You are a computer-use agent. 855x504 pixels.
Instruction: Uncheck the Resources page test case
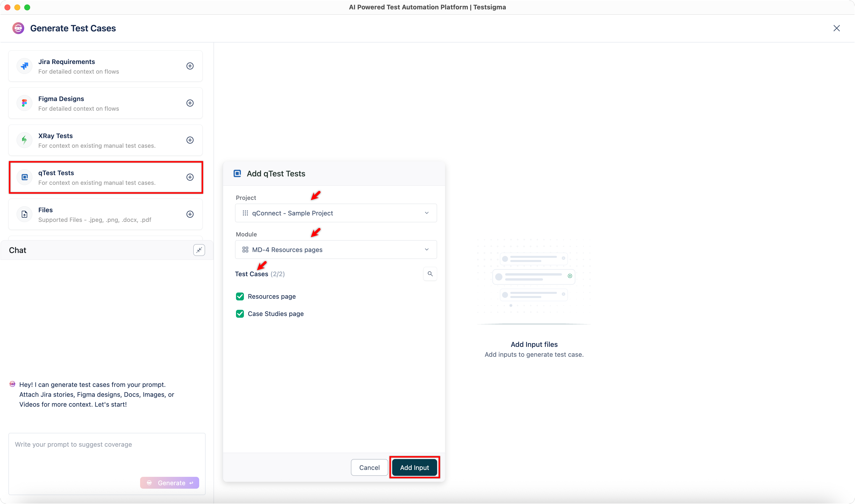[x=240, y=296]
